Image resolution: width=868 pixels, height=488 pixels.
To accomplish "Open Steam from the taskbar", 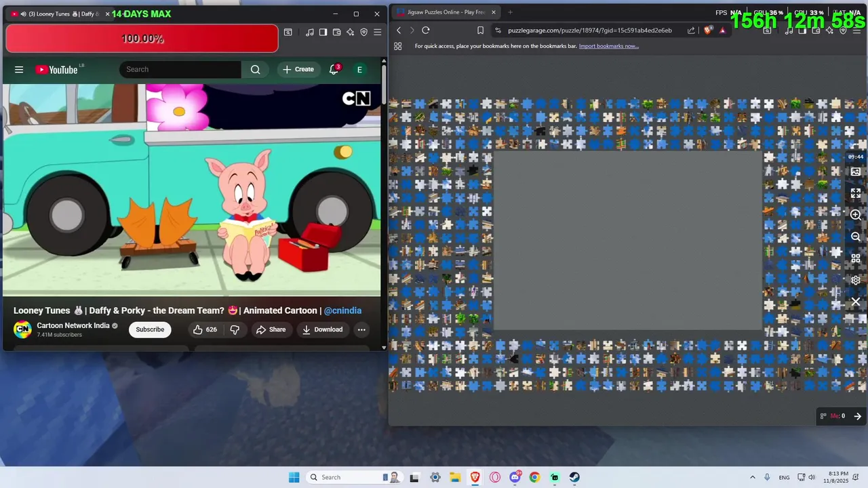I will point(574,477).
